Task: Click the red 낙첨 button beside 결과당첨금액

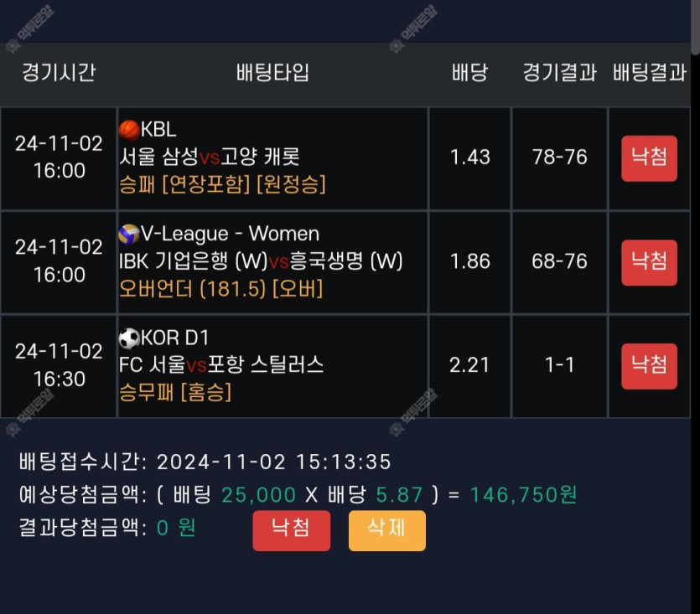Action: click(x=292, y=530)
